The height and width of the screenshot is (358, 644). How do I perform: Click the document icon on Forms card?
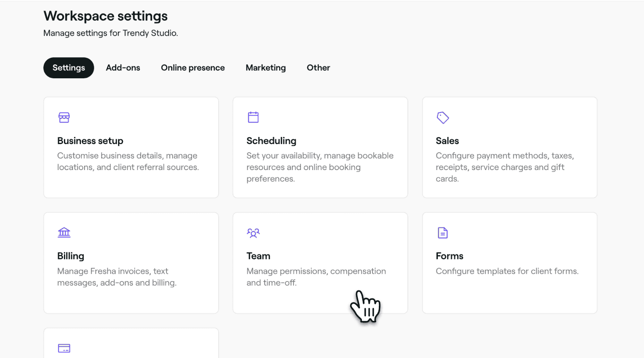(x=442, y=233)
